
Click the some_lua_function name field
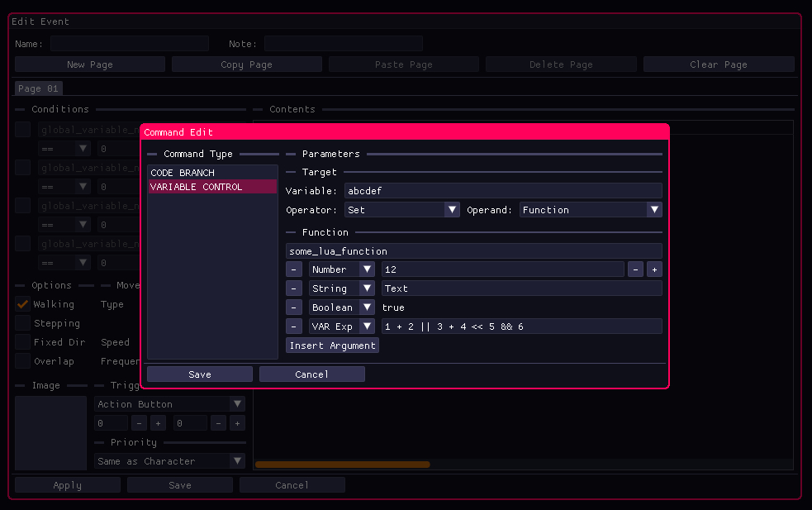tap(473, 250)
